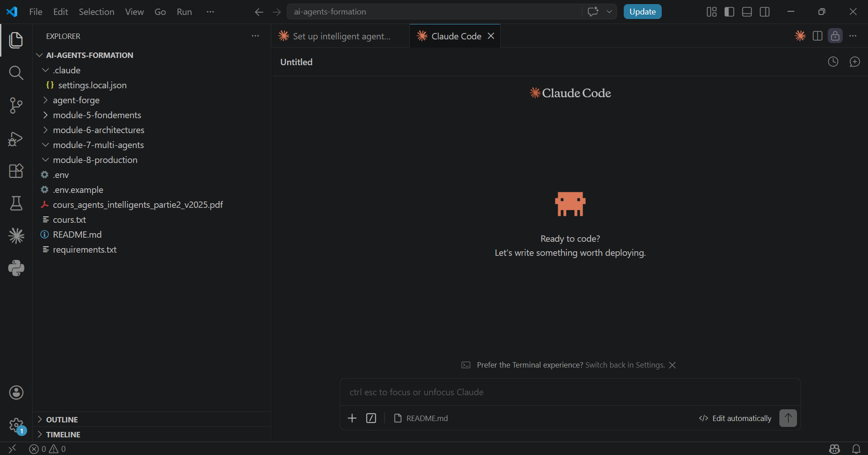Image resolution: width=868 pixels, height=455 pixels.
Task: Open Source Control view icon
Action: tap(16, 105)
